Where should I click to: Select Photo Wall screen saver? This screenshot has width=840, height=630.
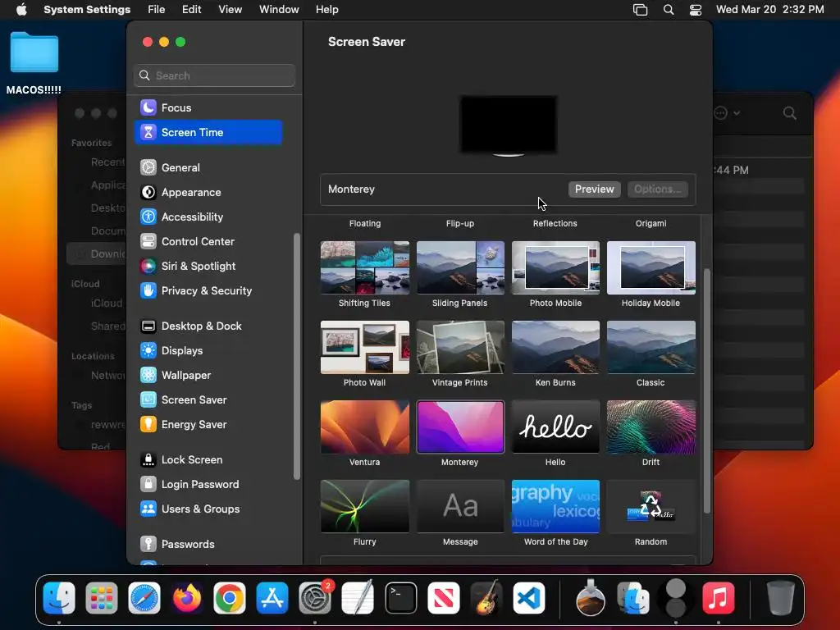tap(365, 347)
